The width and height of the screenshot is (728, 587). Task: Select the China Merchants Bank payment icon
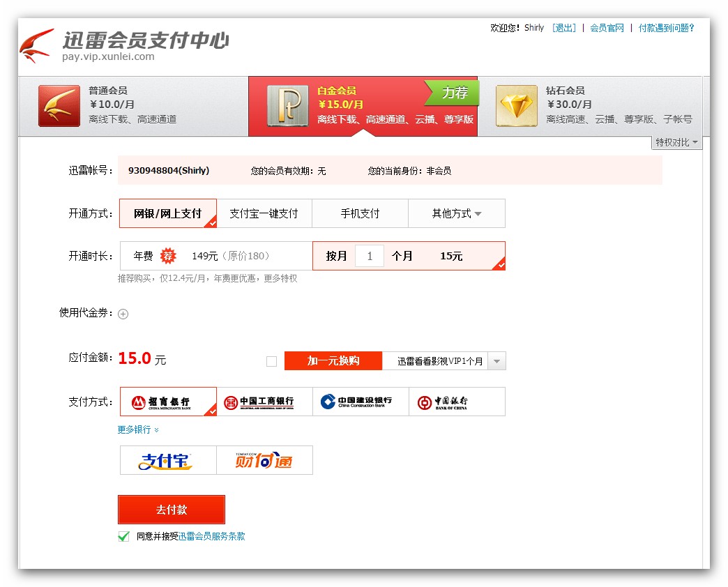click(167, 402)
